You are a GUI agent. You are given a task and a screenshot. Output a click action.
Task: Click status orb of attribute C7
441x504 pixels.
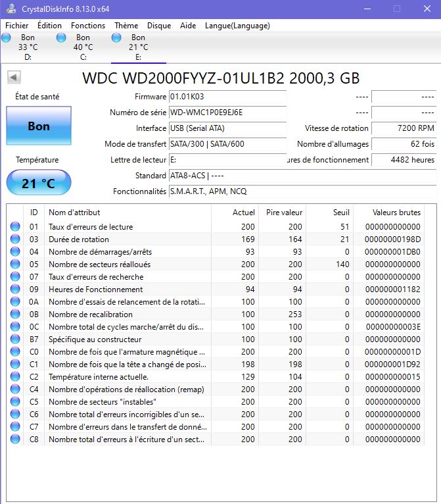(15, 427)
